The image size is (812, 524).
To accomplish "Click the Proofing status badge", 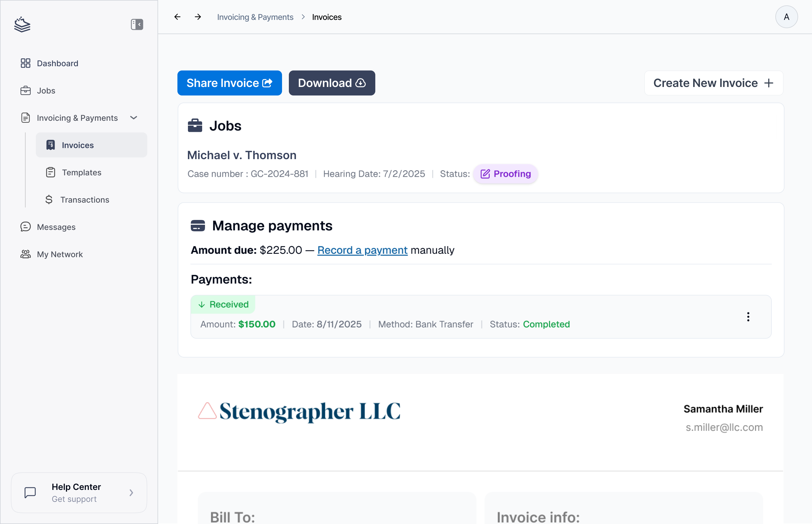I will coord(505,174).
